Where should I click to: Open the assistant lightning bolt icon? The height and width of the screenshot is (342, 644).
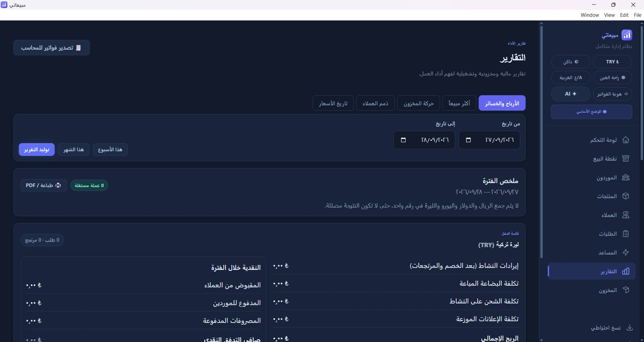click(x=626, y=253)
